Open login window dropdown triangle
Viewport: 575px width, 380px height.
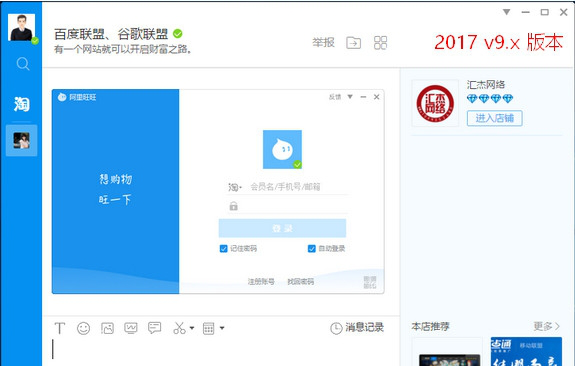click(x=350, y=97)
